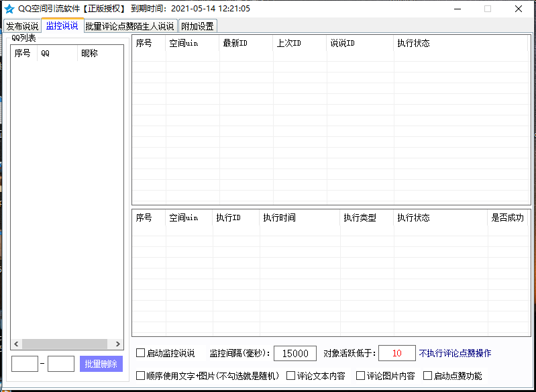Image resolution: width=536 pixels, height=392 pixels.
Task: Click the 最新ID column header
Action: point(246,43)
